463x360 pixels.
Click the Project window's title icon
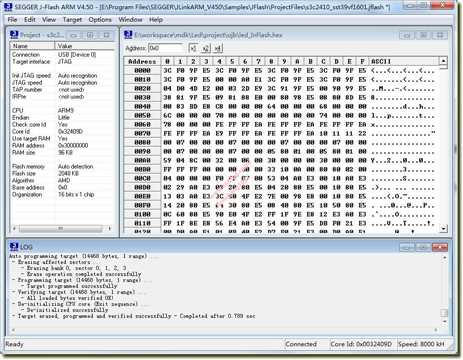click(x=14, y=35)
